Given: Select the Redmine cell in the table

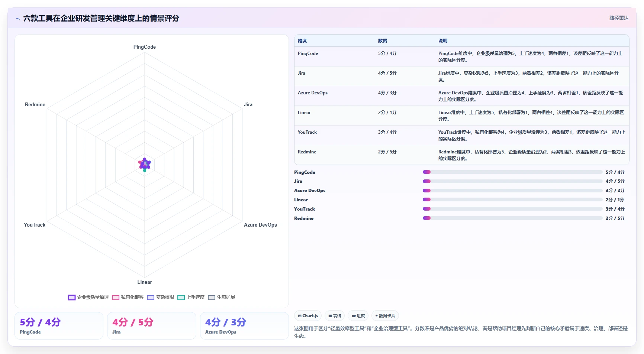Looking at the screenshot, I should point(307,152).
